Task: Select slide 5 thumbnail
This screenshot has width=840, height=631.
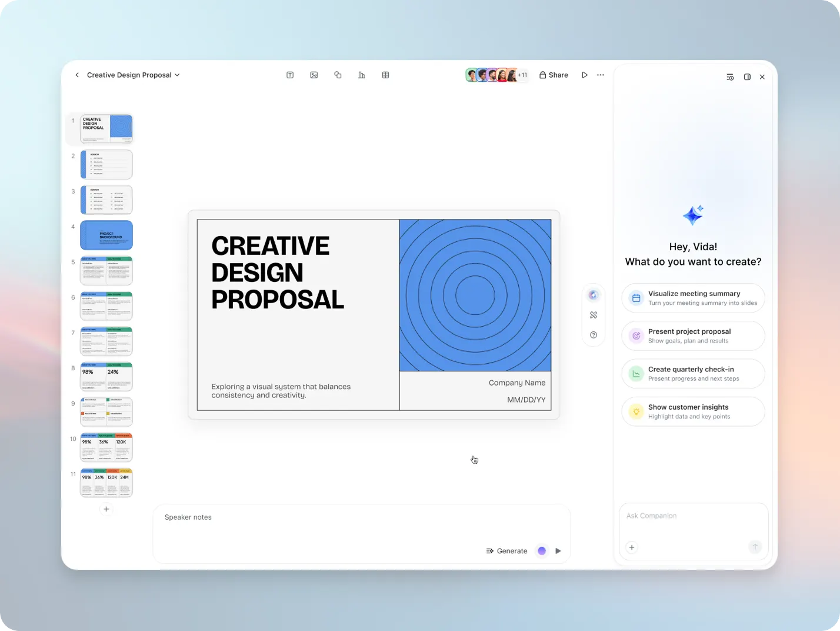Action: click(106, 270)
